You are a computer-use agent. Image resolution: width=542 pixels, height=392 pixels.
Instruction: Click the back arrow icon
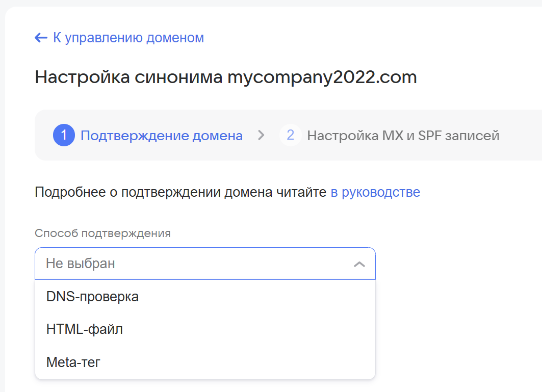pos(41,37)
